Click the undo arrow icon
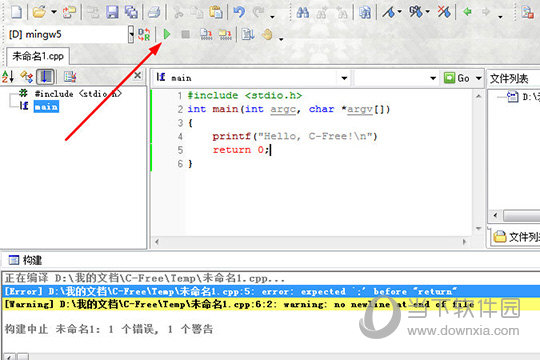This screenshot has width=540, height=360. pyautogui.click(x=239, y=12)
